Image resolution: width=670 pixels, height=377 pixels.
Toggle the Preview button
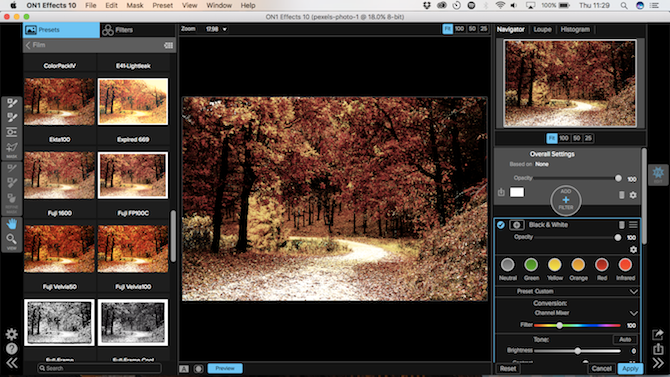coord(225,368)
